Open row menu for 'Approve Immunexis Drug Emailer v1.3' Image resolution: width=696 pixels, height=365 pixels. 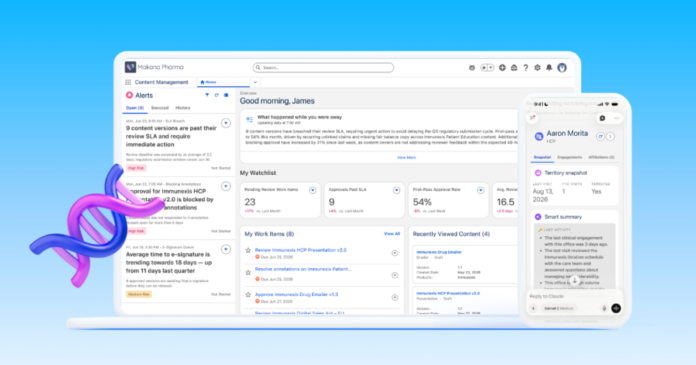point(395,298)
